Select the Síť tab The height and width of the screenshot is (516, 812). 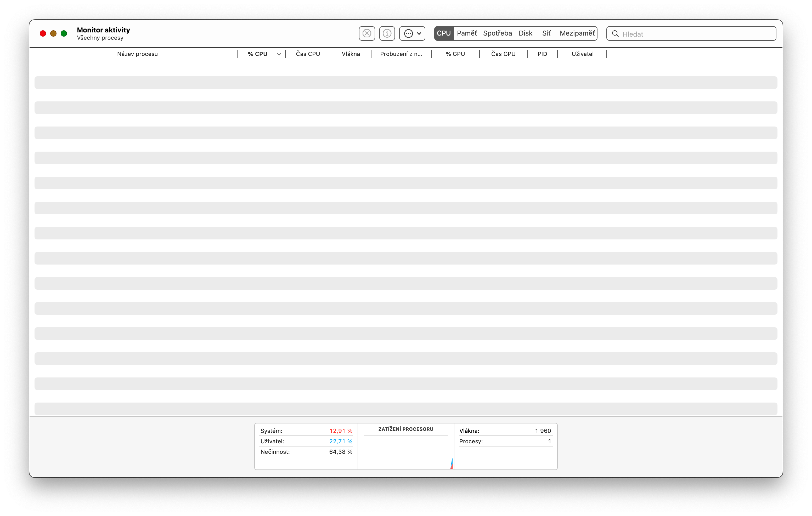546,33
